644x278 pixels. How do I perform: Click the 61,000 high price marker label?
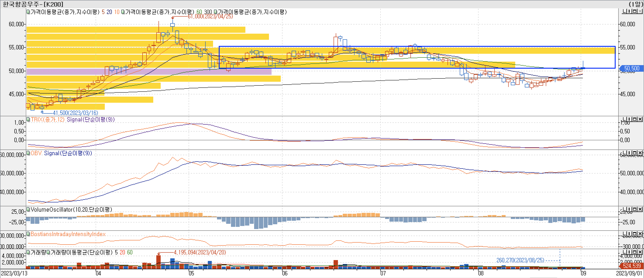(x=210, y=16)
